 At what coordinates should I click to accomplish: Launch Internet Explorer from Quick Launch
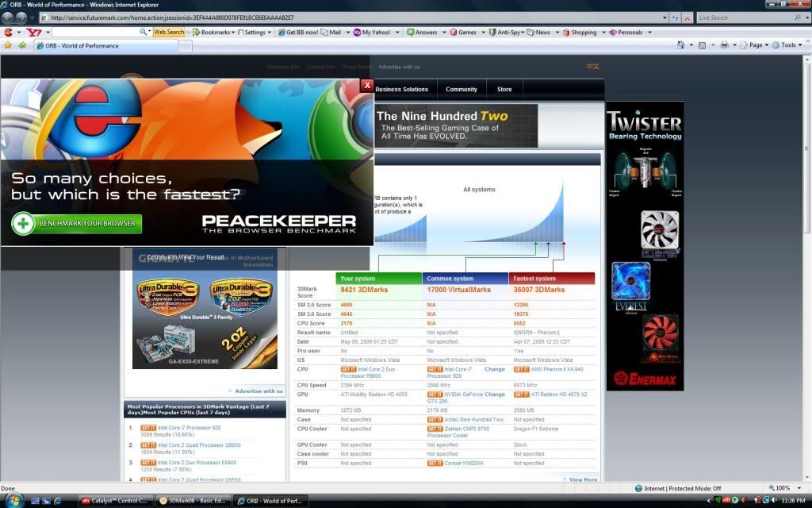(x=57, y=501)
